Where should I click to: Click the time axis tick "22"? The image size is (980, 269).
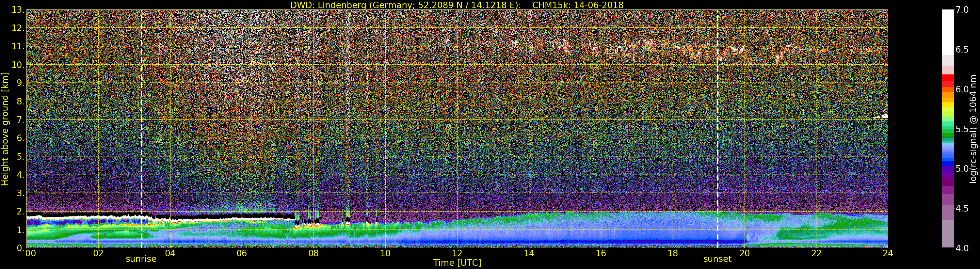(x=816, y=253)
